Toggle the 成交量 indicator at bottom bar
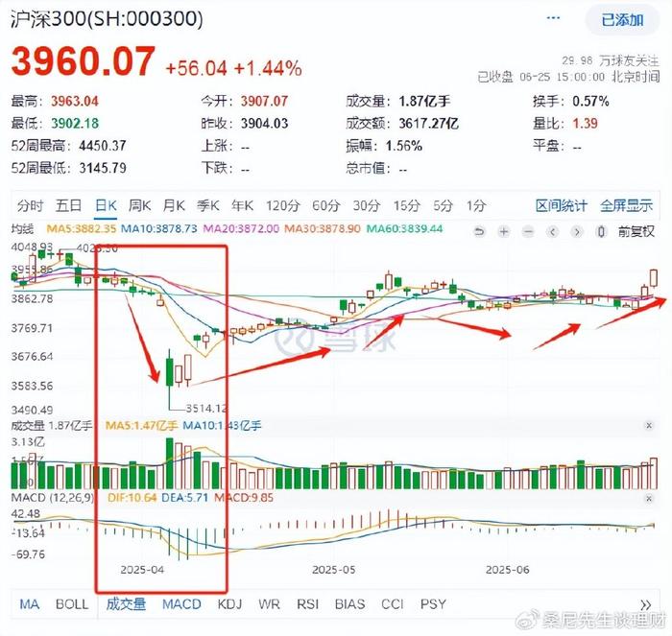The image size is (672, 636). pyautogui.click(x=126, y=604)
